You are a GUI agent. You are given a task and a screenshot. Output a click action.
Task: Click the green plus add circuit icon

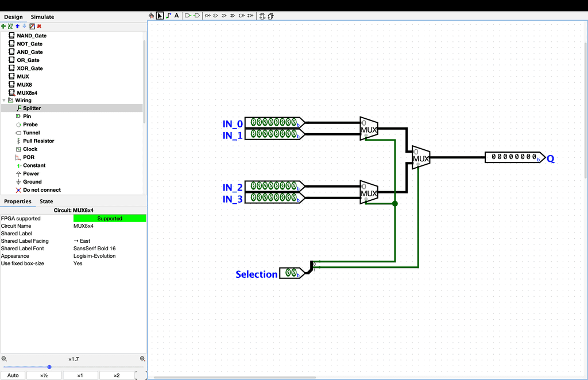click(x=3, y=26)
